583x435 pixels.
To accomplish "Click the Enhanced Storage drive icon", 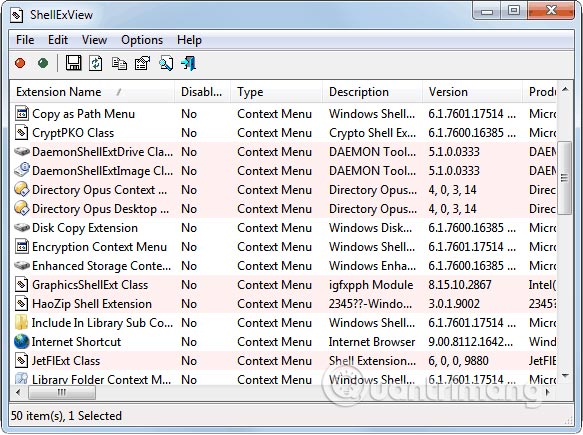I will tap(22, 265).
